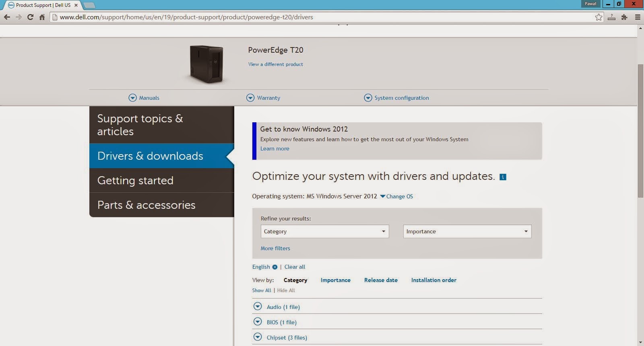Click the PowerEdge T20 product image
The width and height of the screenshot is (644, 346).
pyautogui.click(x=206, y=64)
